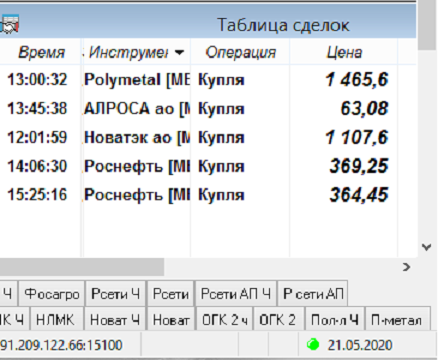Switch to the Рсети tab
438x360 pixels.
[x=171, y=294]
